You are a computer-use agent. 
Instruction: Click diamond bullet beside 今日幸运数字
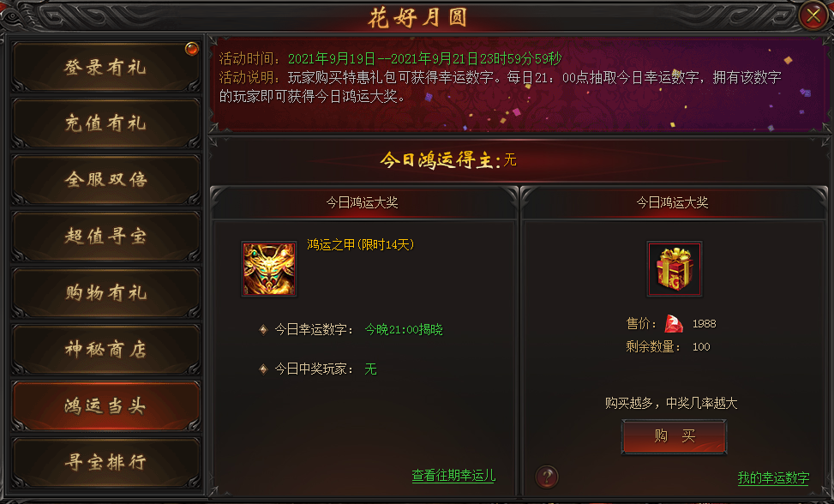pyautogui.click(x=263, y=330)
